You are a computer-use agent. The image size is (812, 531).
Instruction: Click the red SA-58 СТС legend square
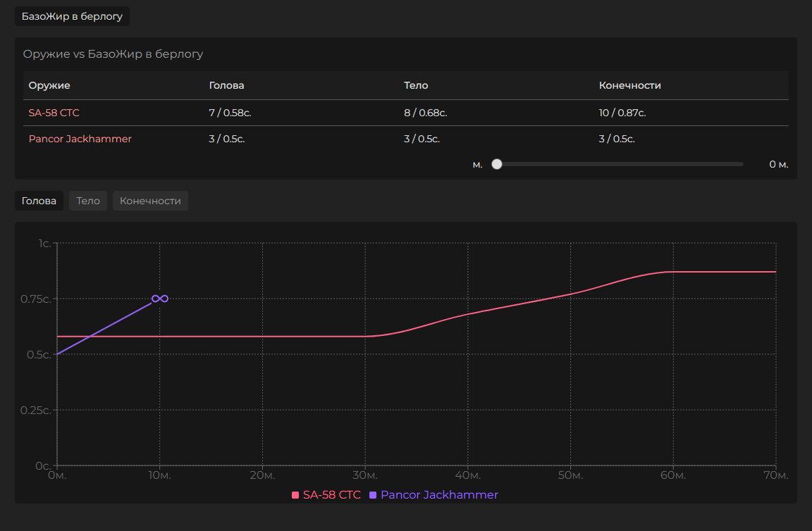click(296, 495)
